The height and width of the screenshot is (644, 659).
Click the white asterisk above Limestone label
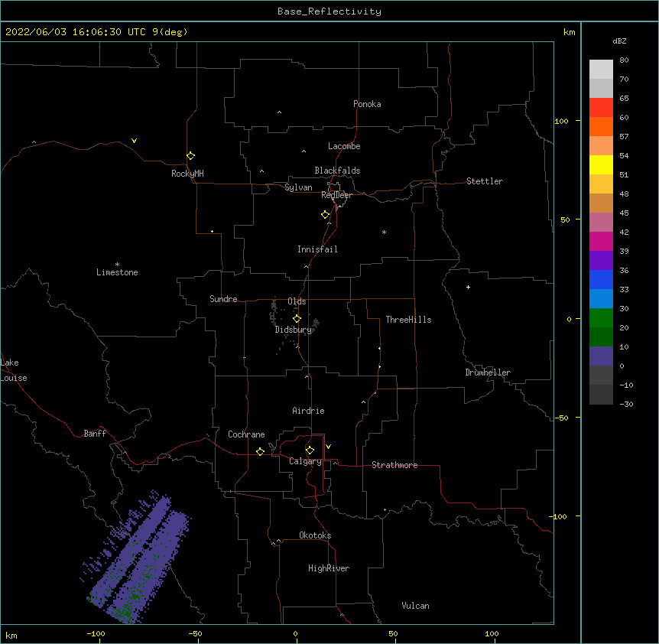pyautogui.click(x=117, y=265)
